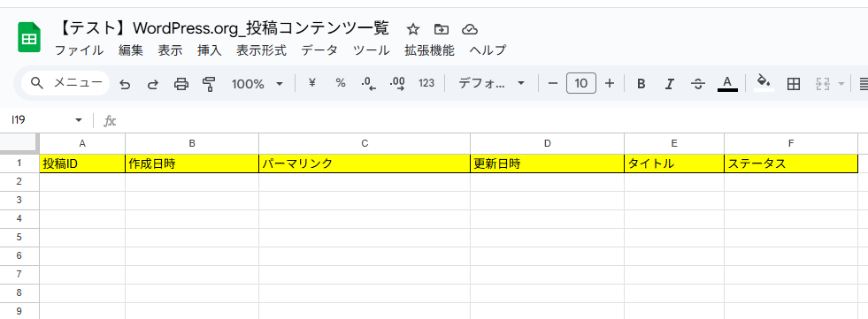Move document using the folder icon
Viewport: 868px width, 319px height.
point(442,29)
